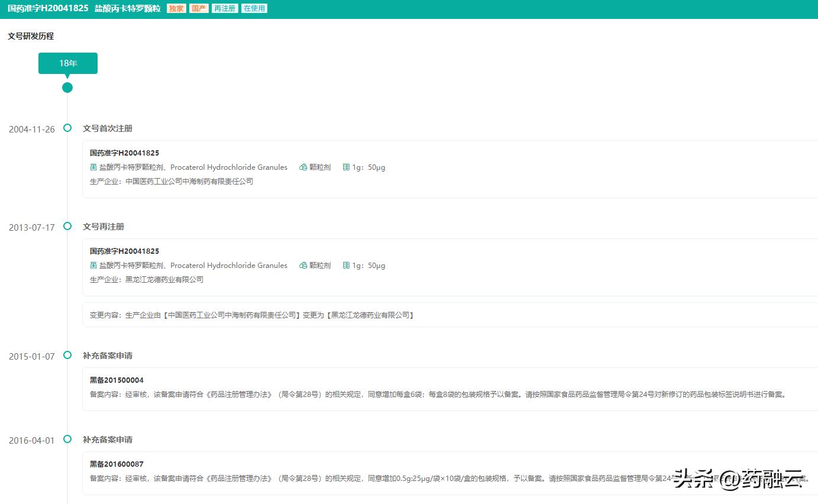Click the 颗粒剂 dosage-form icon in the 文号首次注册 card

click(x=303, y=167)
